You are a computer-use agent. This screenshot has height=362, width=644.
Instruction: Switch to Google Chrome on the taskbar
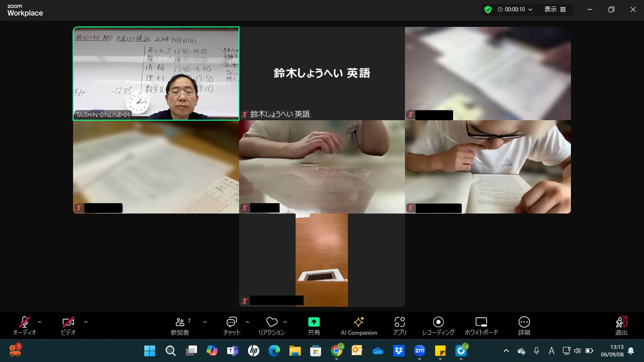337,351
